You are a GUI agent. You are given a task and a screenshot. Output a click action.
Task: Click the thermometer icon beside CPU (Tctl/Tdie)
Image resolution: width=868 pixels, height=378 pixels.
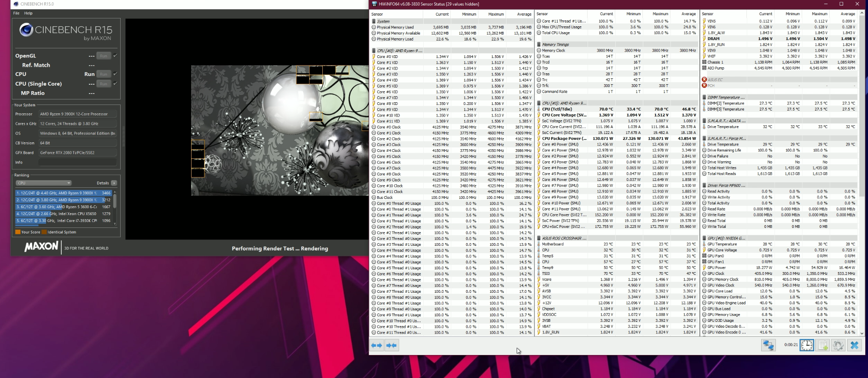pos(539,109)
